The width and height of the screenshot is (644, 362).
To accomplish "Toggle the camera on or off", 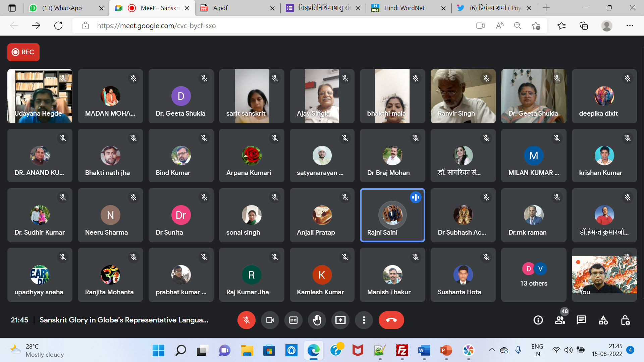I will (270, 320).
